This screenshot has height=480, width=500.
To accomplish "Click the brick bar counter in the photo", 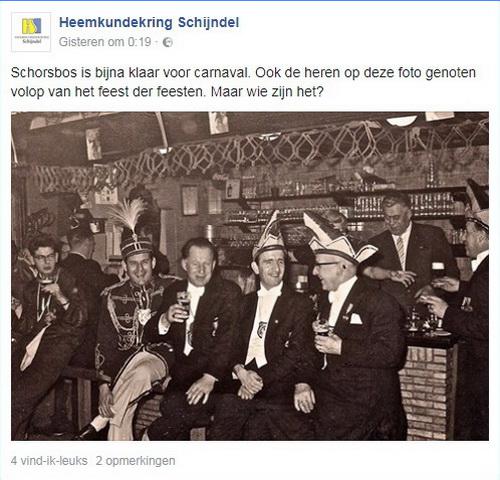I will [428, 388].
